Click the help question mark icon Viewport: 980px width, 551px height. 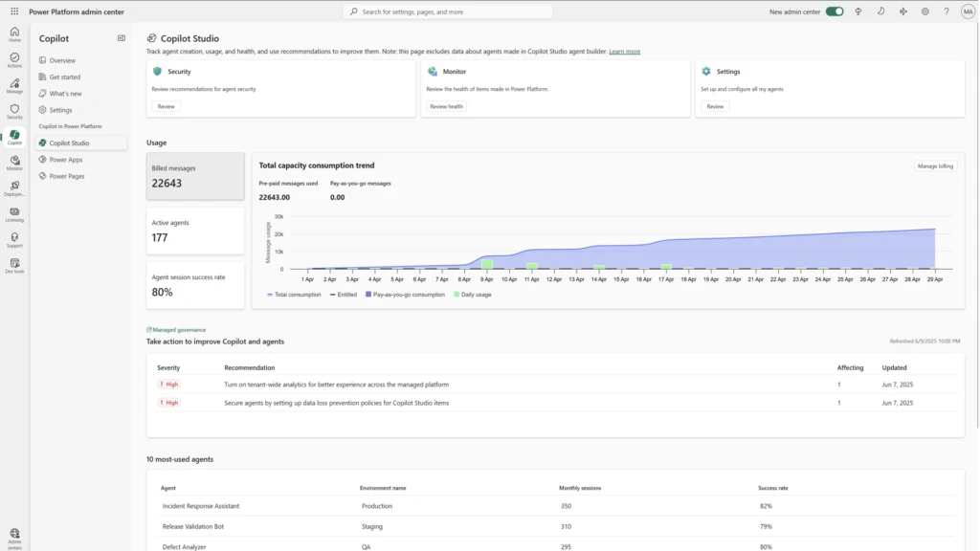coord(947,11)
